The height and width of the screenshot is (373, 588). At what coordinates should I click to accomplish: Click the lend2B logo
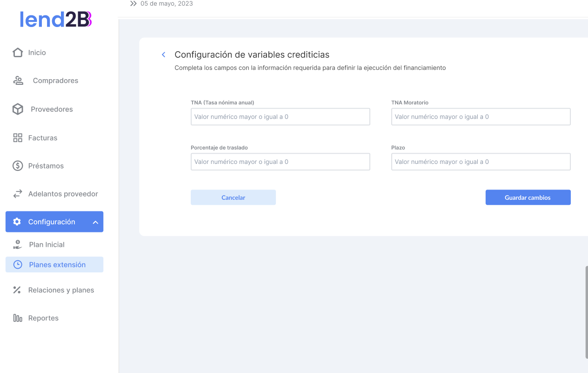[56, 19]
